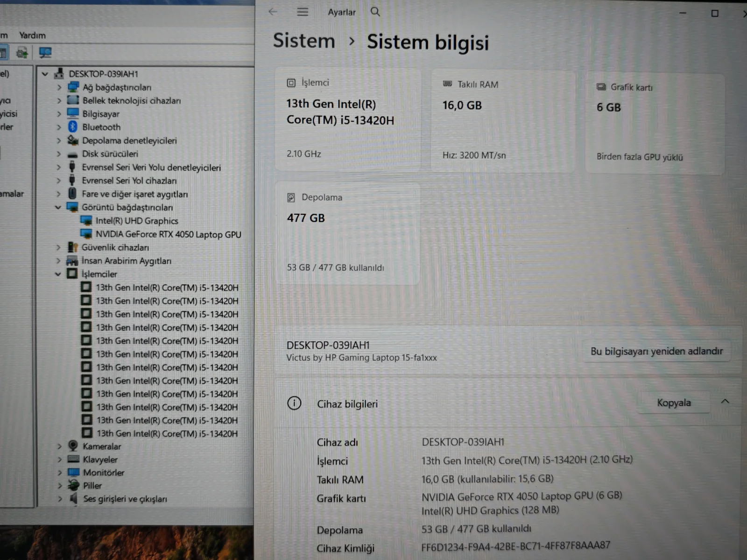Screen dimensions: 747x560
Task: Click 'Birden fazla GPU yüklü' text
Action: click(x=640, y=157)
